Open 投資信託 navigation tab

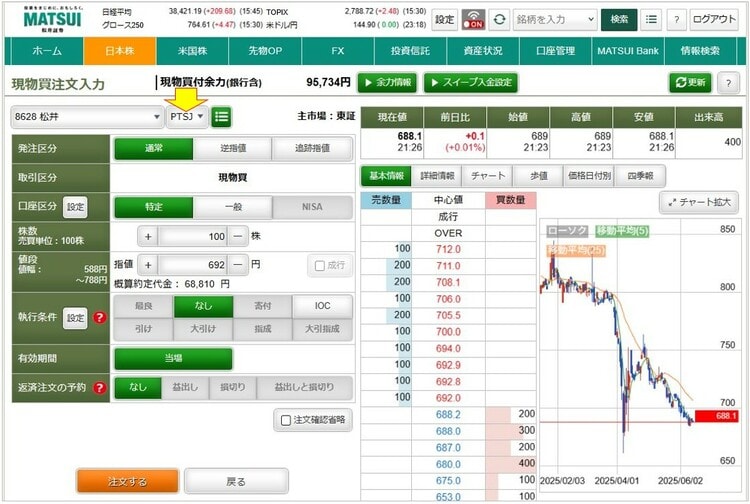click(410, 51)
